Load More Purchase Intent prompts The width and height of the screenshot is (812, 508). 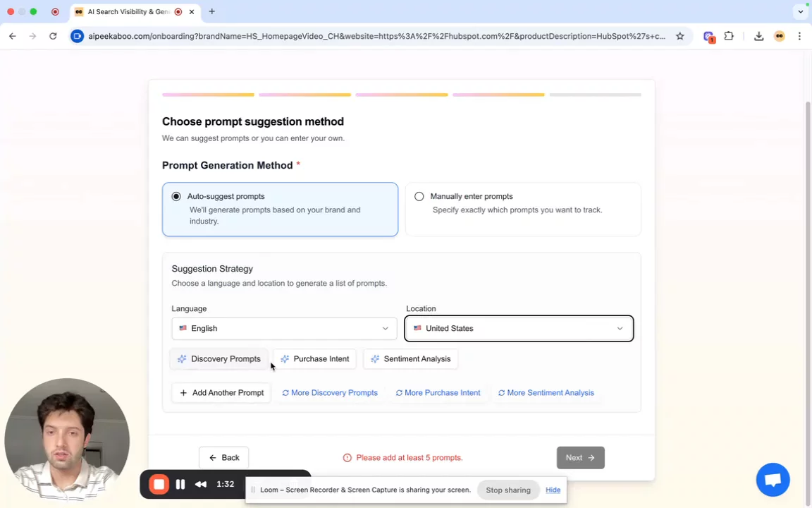pos(438,393)
